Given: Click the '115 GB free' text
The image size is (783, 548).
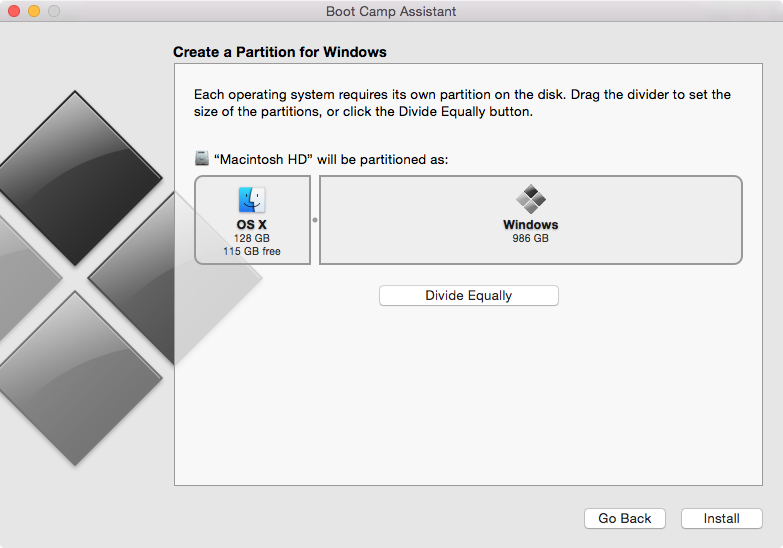Looking at the screenshot, I should pyautogui.click(x=252, y=251).
